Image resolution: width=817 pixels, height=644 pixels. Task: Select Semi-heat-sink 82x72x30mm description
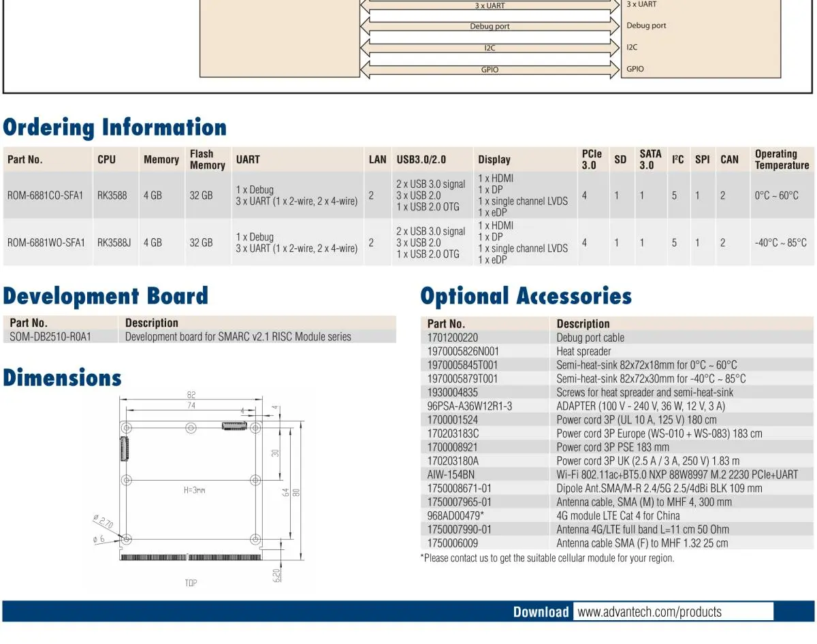[651, 379]
